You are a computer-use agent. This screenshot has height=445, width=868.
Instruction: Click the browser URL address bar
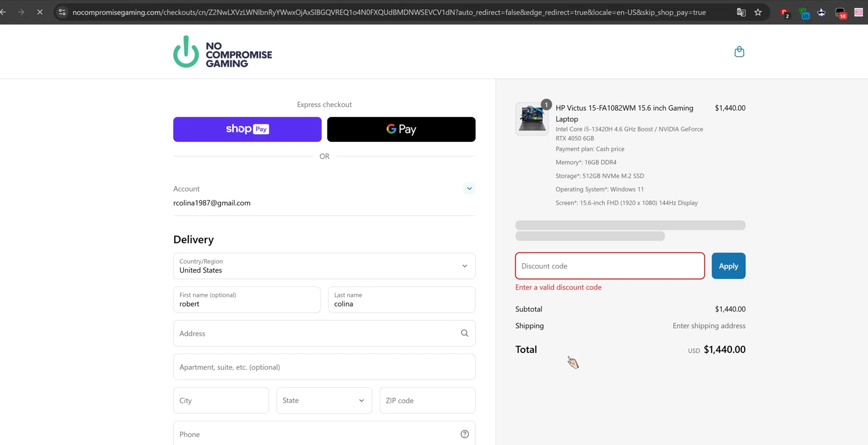pos(389,12)
